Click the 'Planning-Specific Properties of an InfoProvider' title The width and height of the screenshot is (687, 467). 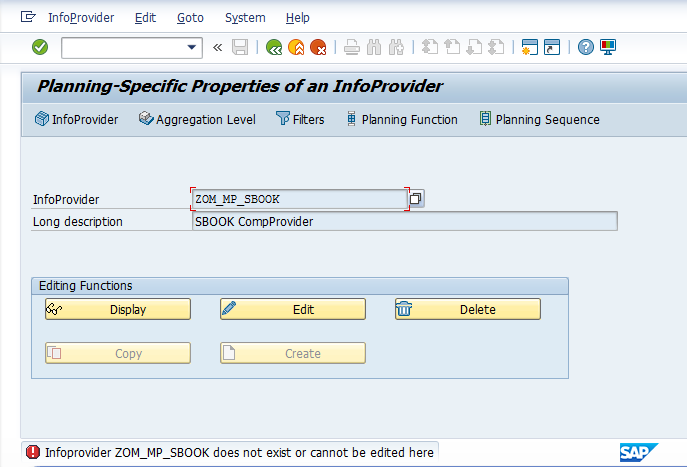click(x=240, y=86)
